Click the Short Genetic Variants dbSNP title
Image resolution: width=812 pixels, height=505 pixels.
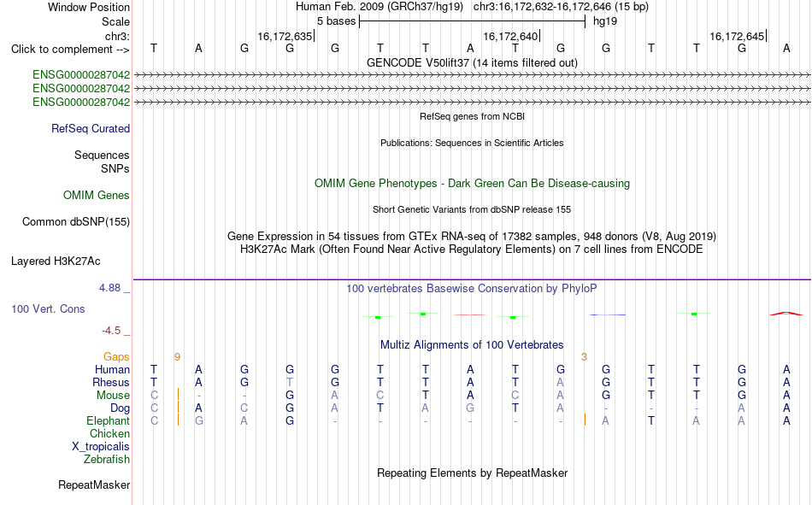pos(472,209)
